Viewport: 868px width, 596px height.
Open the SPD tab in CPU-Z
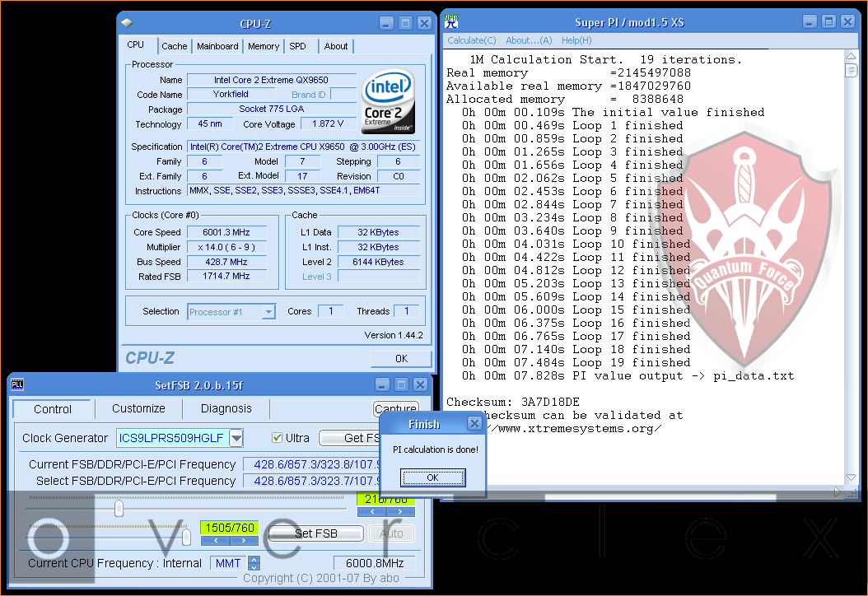pyautogui.click(x=297, y=46)
